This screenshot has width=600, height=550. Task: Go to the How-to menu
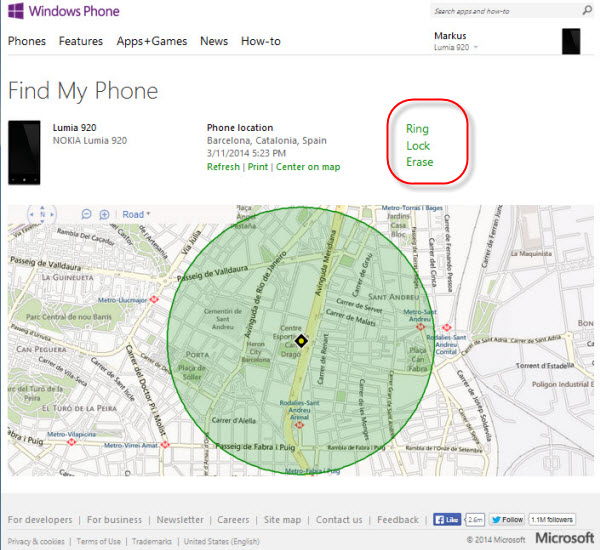click(260, 41)
